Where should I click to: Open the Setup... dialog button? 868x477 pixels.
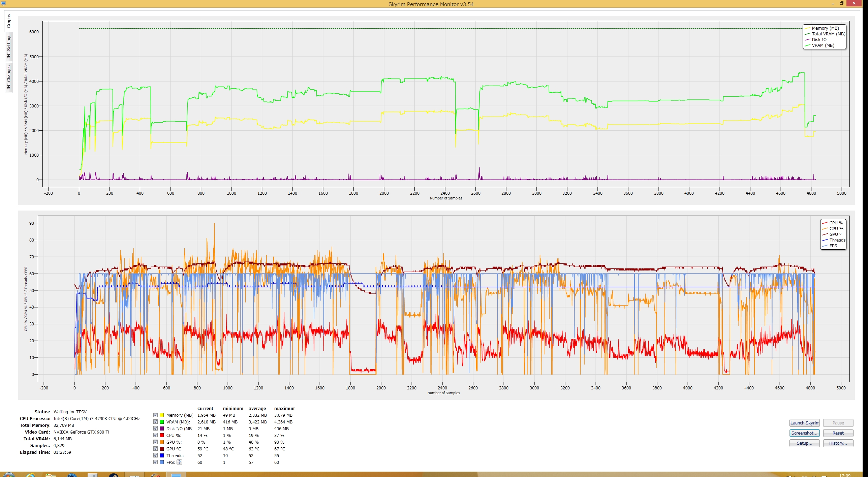click(x=804, y=443)
